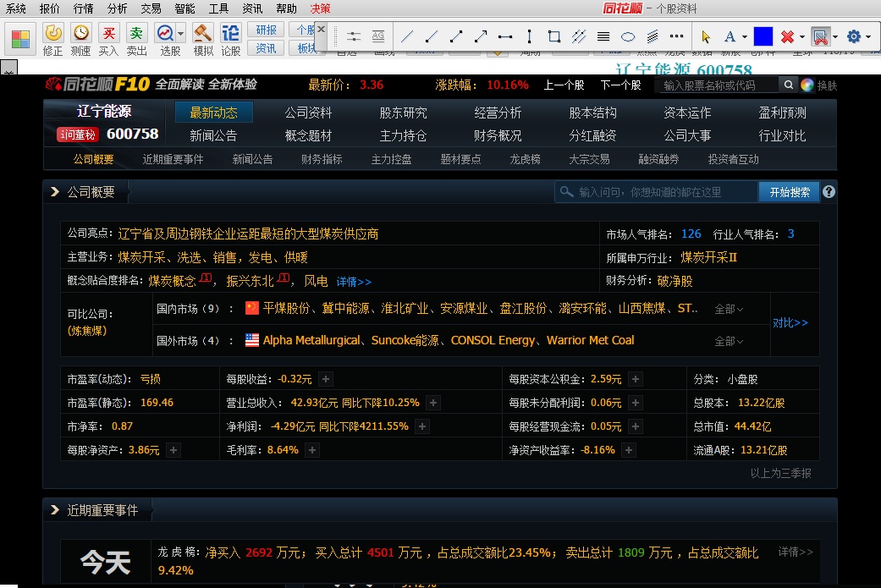Open the delete X dropdown arrow
Viewport: 881px width, 588px height.
click(x=801, y=37)
